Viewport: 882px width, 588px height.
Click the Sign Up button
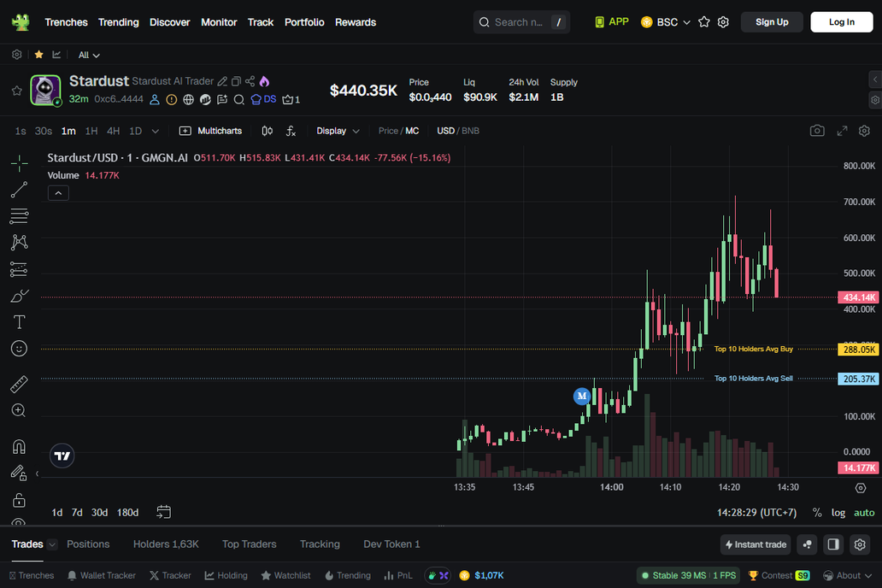point(771,22)
